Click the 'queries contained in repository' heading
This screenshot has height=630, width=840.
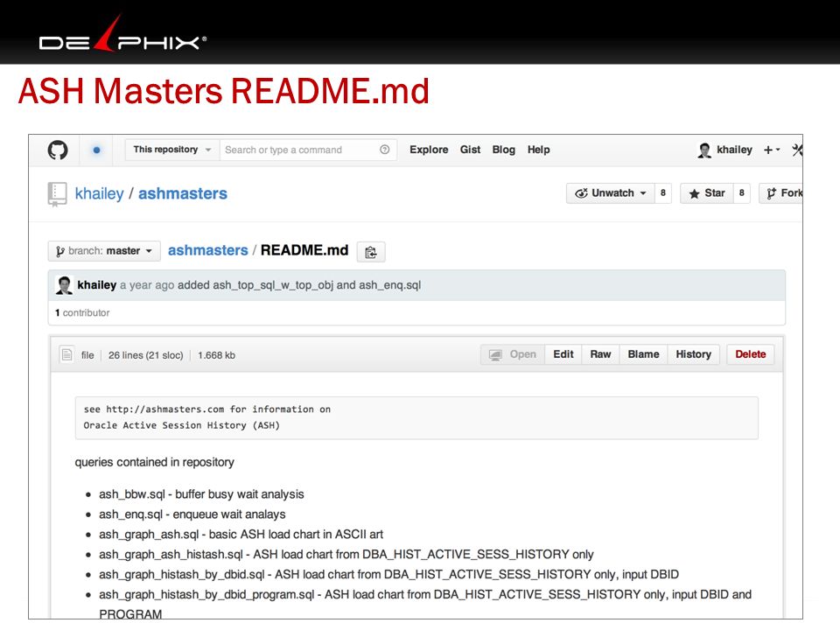click(154, 462)
